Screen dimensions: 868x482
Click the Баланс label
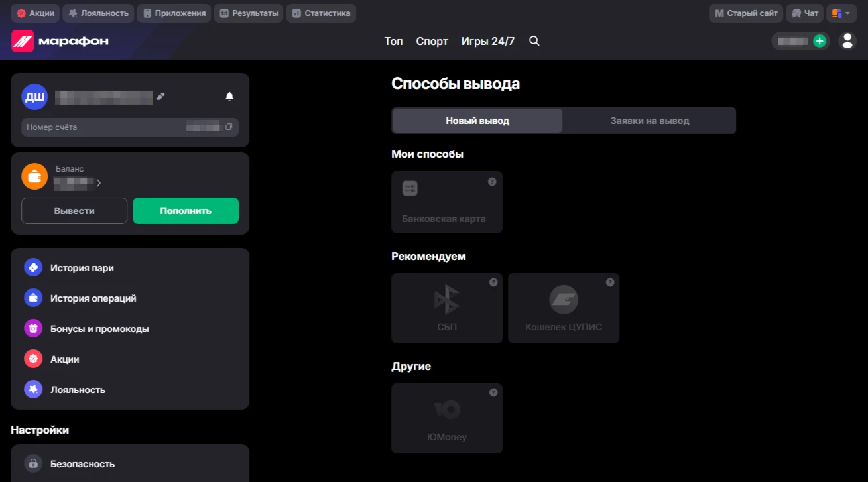70,169
